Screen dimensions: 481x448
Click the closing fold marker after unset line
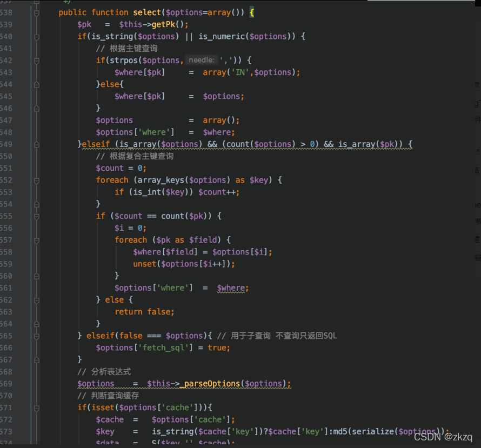(37, 276)
